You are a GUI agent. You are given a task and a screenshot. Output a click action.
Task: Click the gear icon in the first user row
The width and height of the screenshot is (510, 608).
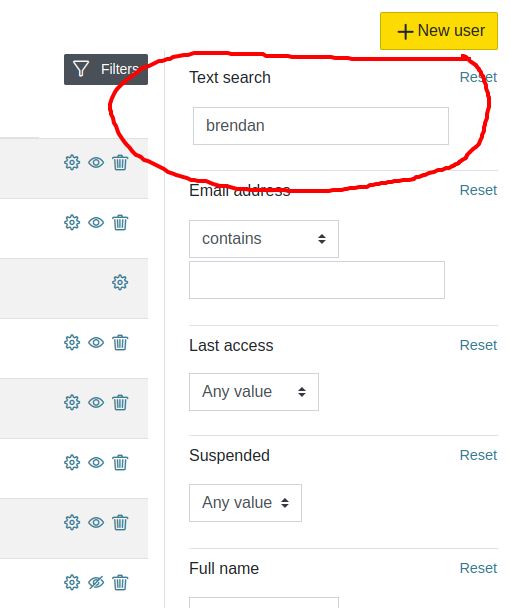72,162
